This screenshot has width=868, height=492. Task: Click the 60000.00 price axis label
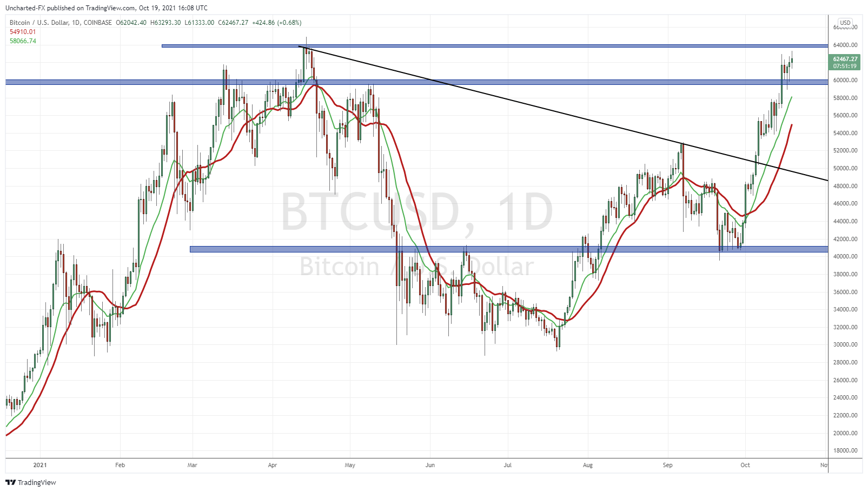coord(845,80)
